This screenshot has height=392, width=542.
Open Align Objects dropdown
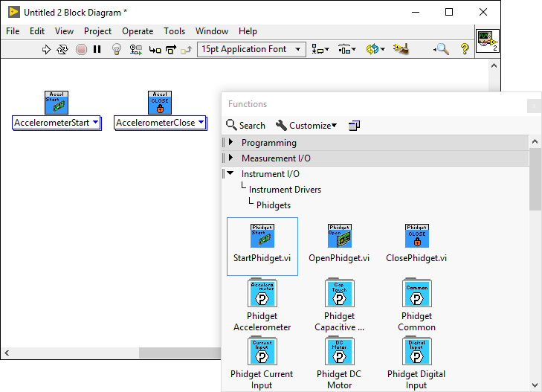pos(320,49)
